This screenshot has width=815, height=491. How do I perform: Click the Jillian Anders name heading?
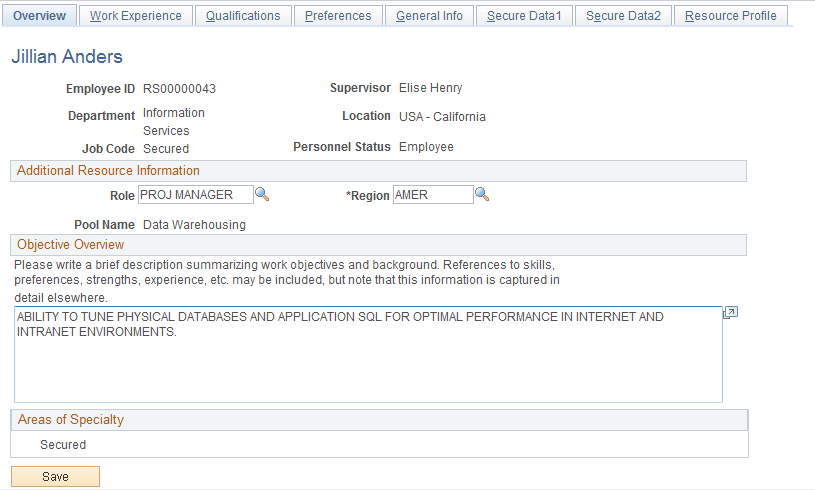pos(67,57)
